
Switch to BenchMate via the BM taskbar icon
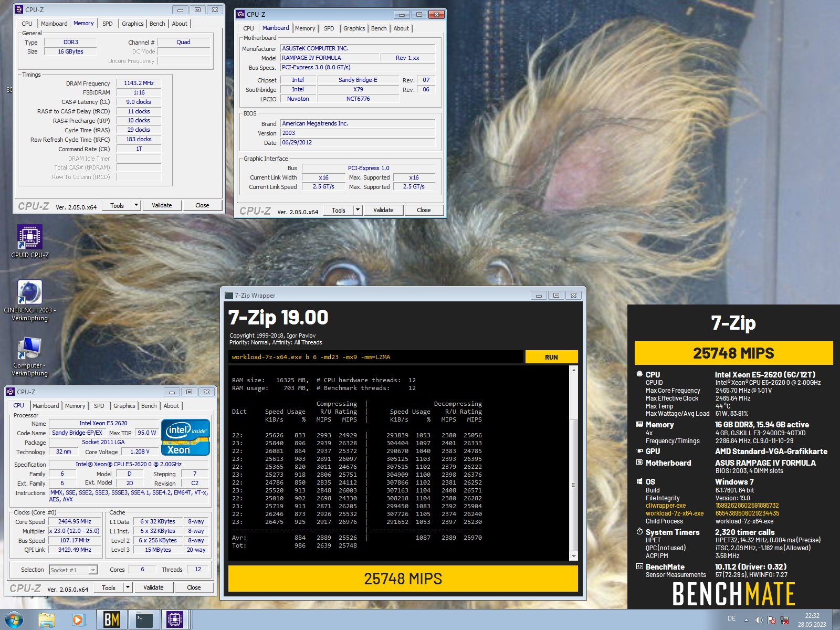[x=111, y=620]
